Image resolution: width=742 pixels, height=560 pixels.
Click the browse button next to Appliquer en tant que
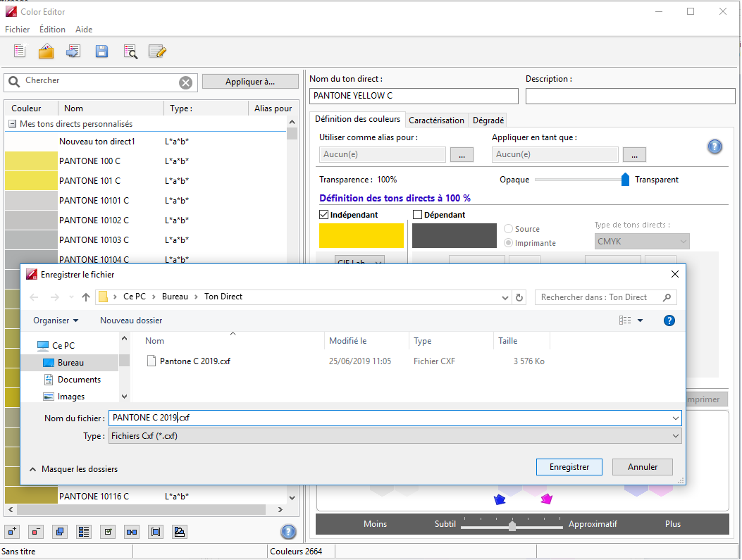pyautogui.click(x=634, y=155)
